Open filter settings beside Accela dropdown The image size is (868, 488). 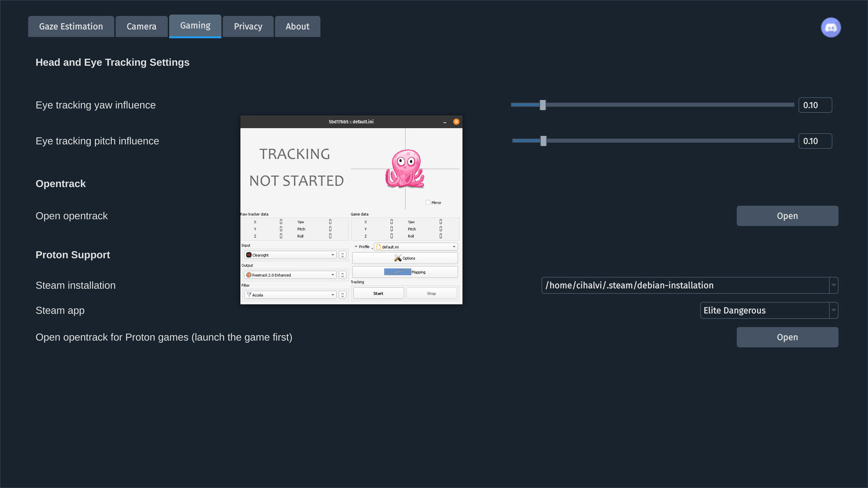(342, 295)
